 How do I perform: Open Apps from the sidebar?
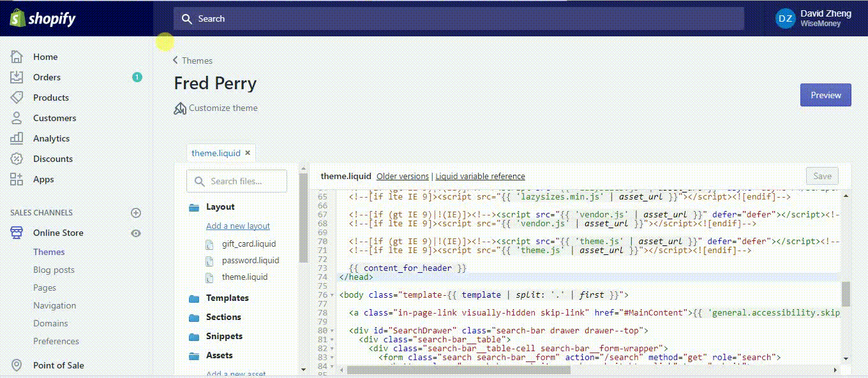tap(43, 179)
